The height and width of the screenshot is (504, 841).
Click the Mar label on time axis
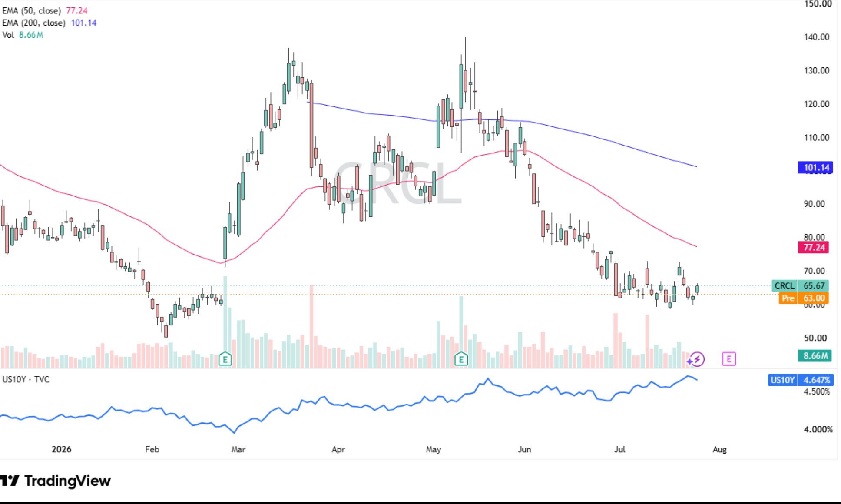click(x=238, y=449)
